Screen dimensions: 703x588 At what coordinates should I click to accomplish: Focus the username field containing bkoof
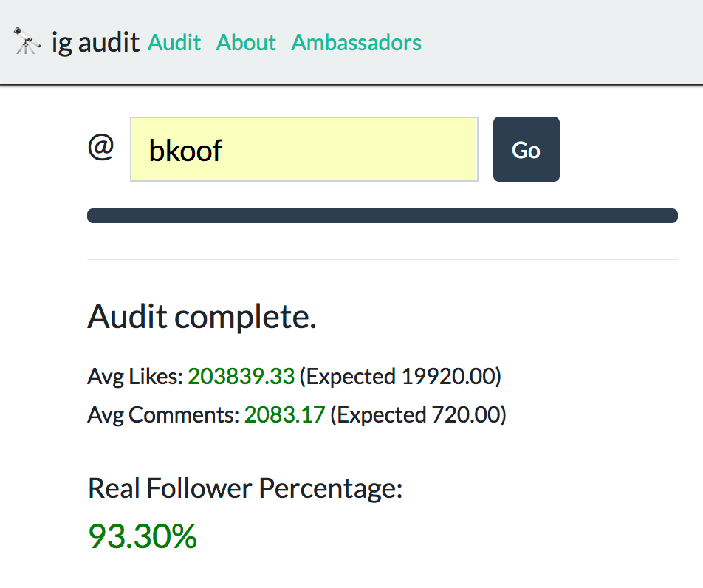[x=304, y=149]
